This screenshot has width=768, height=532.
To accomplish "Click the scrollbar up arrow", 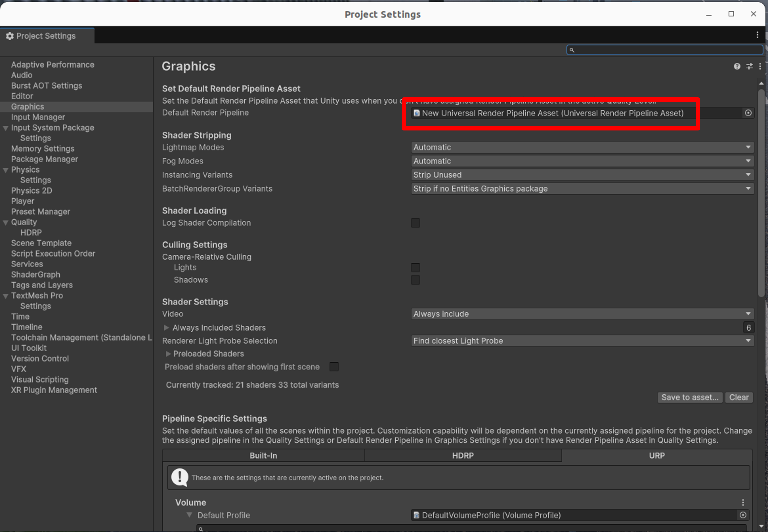I will point(761,83).
